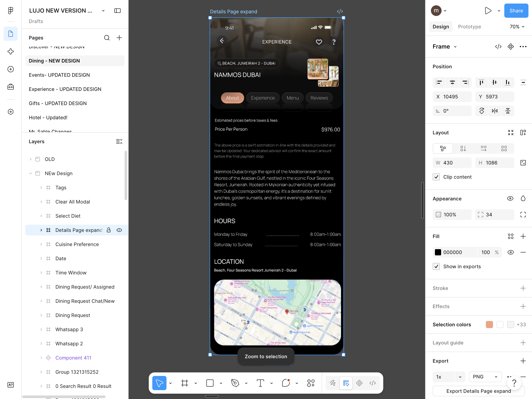Toggle frame appearance visibility eye
This screenshot has width=532, height=399.
coord(510,198)
